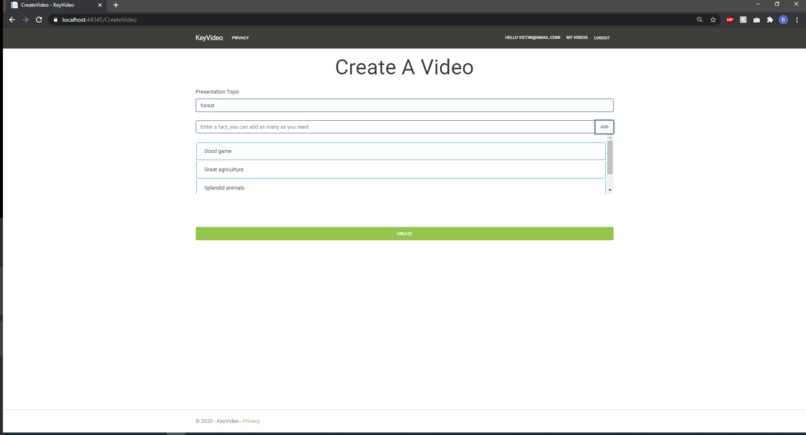This screenshot has width=806, height=435.
Task: Open the extensions puzzle piece menu
Action: tap(770, 20)
